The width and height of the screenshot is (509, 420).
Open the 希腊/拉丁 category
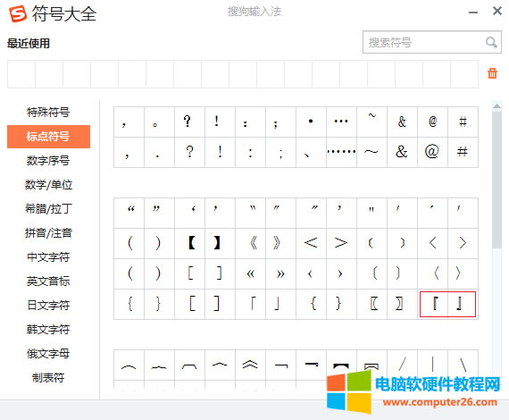point(48,208)
